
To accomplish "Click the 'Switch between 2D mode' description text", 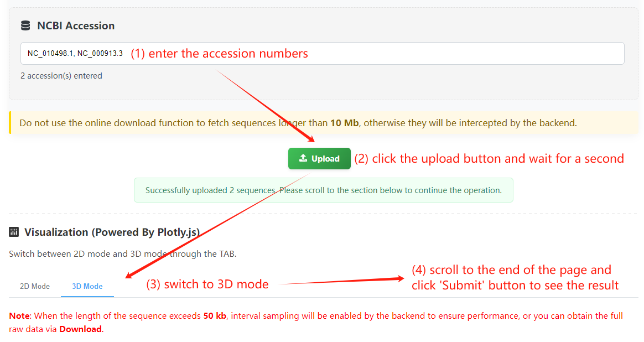I will (123, 253).
